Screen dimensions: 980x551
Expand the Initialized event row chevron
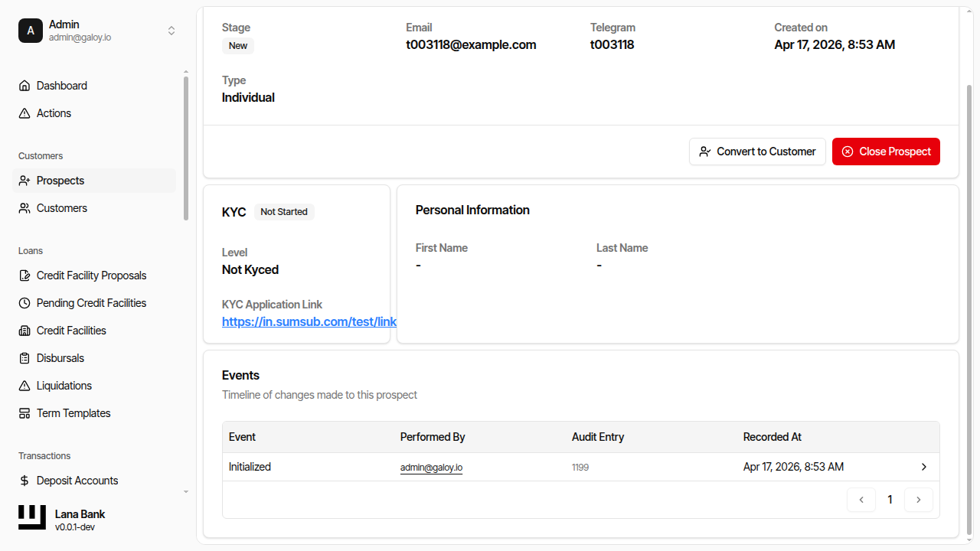tap(923, 467)
